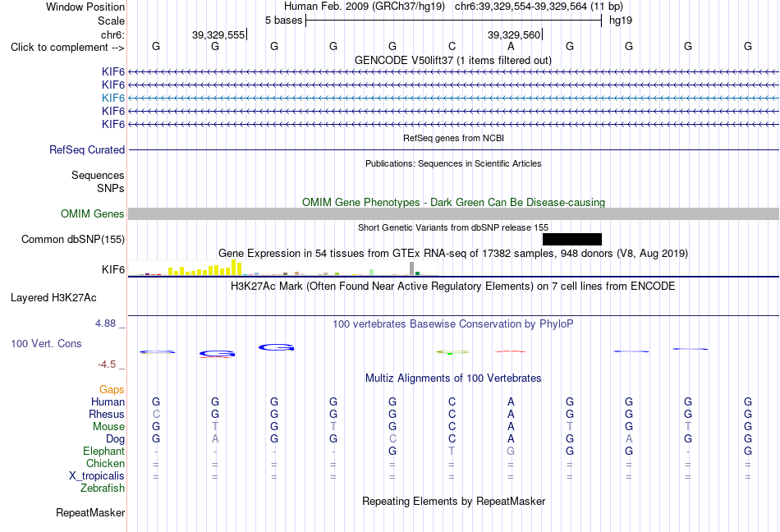The height and width of the screenshot is (532, 780).
Task: Click the tallest yellow bar in GTEx chart
Action: tap(233, 268)
